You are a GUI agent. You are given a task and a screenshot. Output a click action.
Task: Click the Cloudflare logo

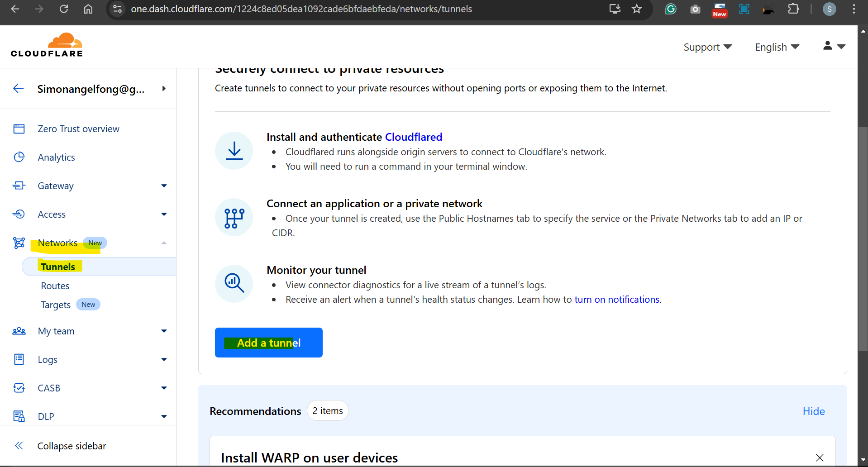tap(47, 45)
